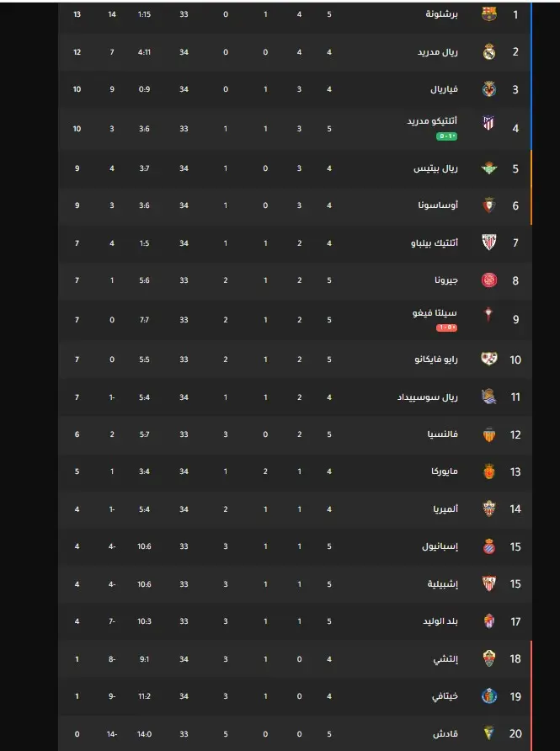Select the إلتشي row at rank 18
The height and width of the screenshot is (751, 560).
pos(295,659)
